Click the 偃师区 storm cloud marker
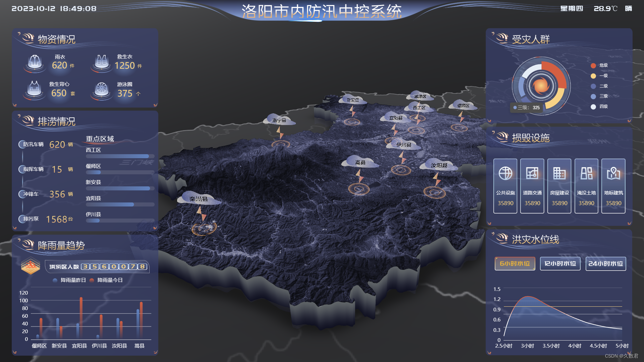This screenshot has height=362, width=644. pos(463,105)
